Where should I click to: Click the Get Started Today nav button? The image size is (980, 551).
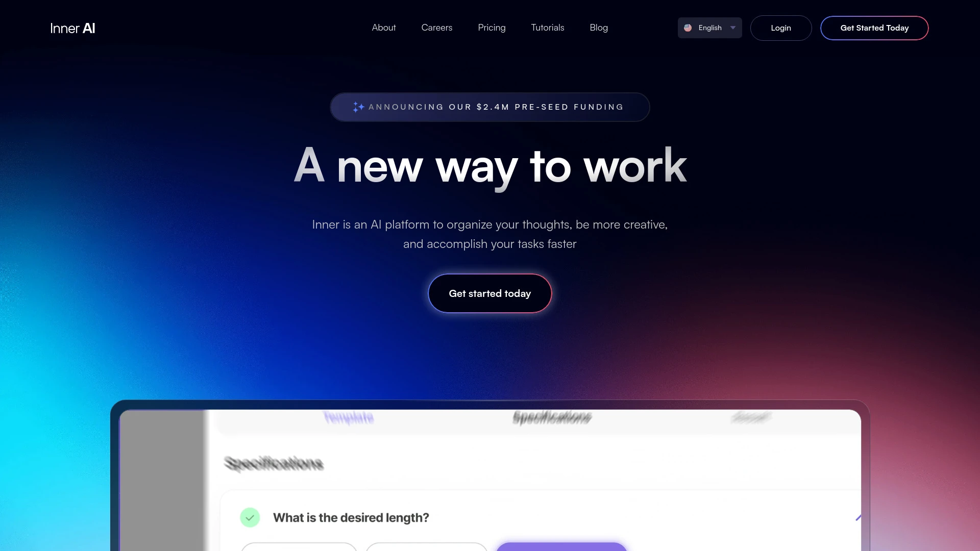874,28
